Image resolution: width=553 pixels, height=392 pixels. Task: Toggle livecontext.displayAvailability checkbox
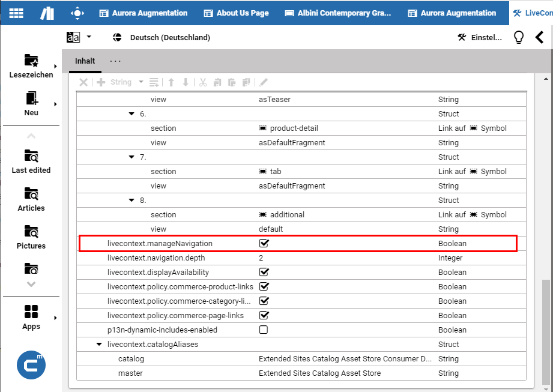(263, 273)
